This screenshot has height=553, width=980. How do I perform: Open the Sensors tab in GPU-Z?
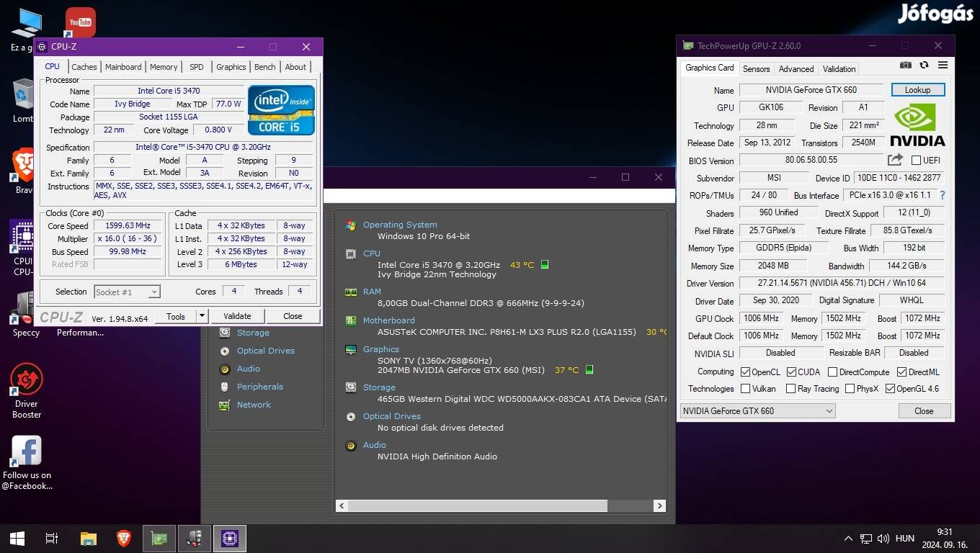pos(756,69)
